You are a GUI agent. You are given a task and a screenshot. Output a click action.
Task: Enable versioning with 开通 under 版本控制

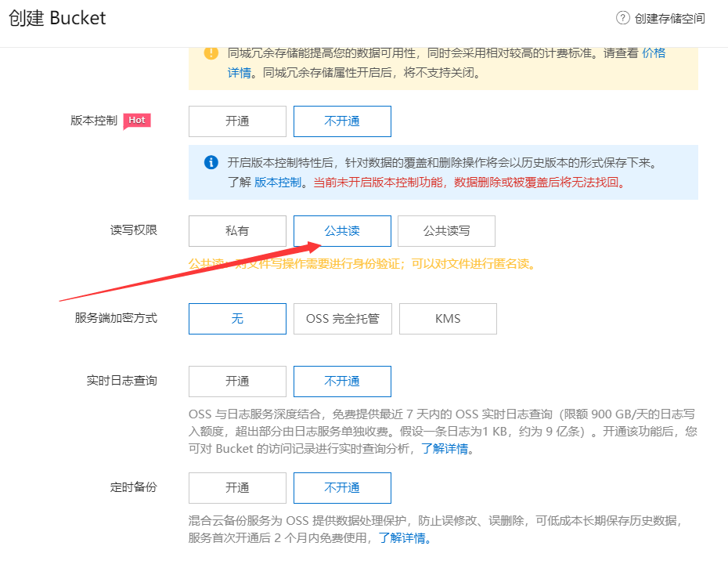[x=237, y=121]
